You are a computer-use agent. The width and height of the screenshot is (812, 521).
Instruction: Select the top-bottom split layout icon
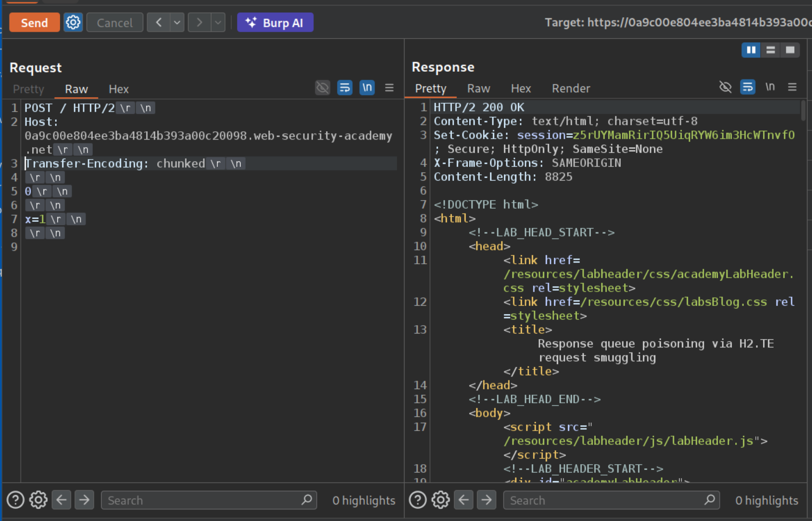click(x=770, y=50)
